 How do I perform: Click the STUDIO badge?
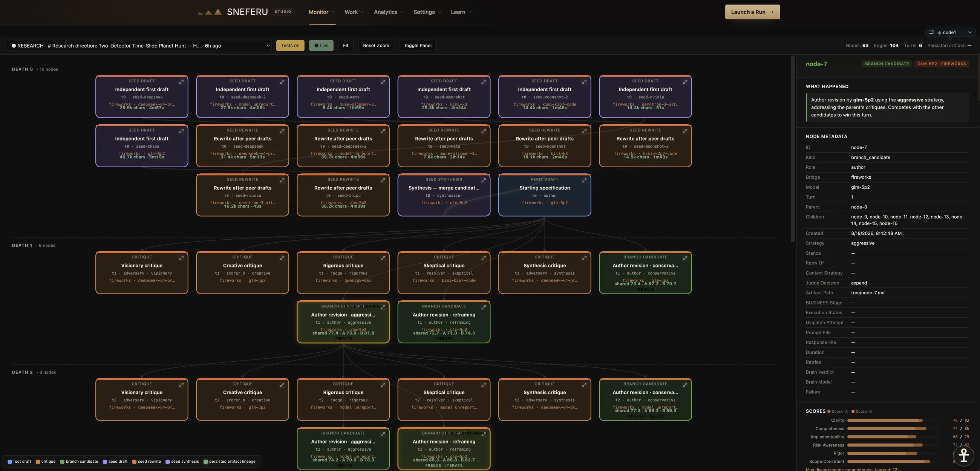[x=283, y=12]
